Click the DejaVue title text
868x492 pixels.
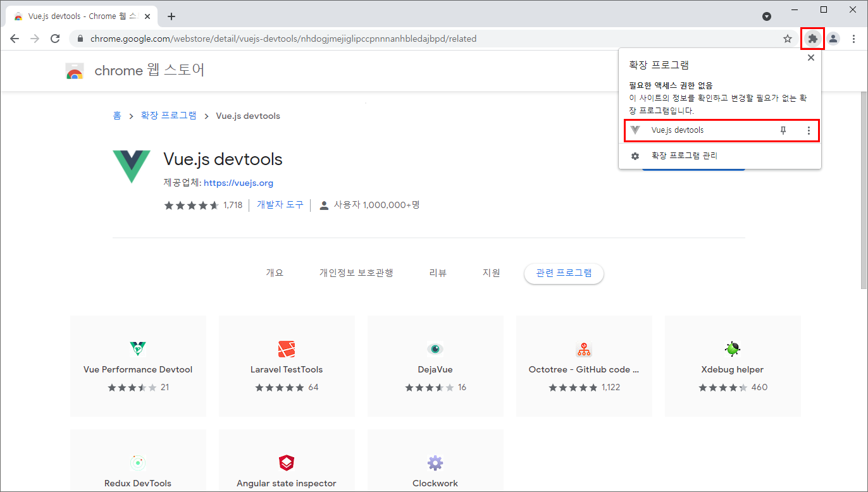click(x=435, y=369)
